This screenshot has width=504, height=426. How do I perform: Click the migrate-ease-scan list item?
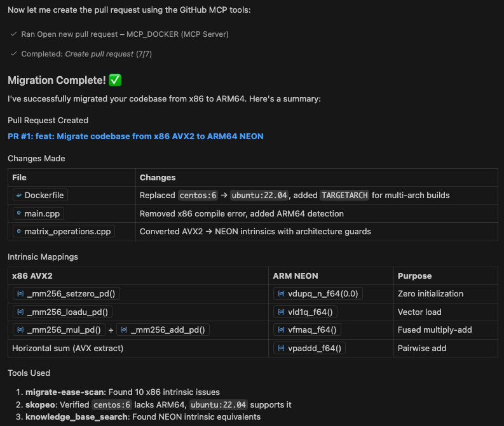pos(123,392)
